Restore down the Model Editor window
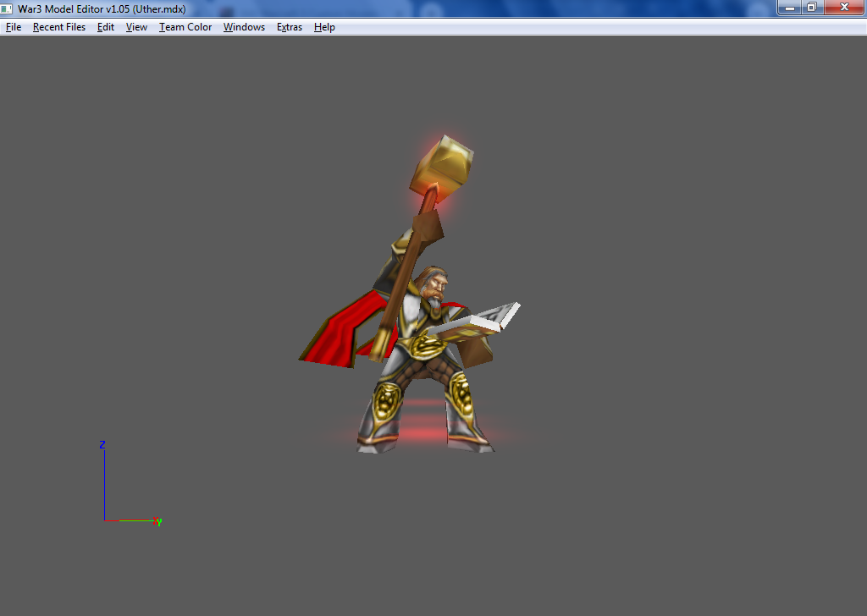867x616 pixels. (812, 8)
